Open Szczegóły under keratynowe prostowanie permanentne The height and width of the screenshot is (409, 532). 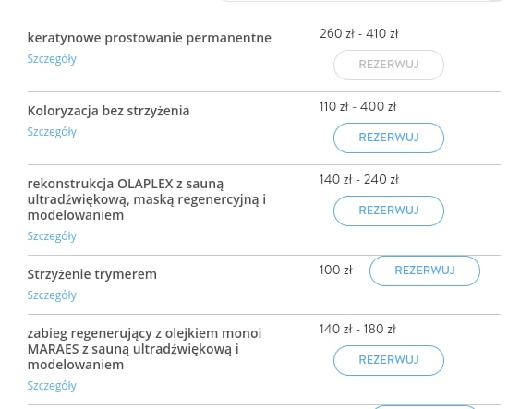click(52, 59)
